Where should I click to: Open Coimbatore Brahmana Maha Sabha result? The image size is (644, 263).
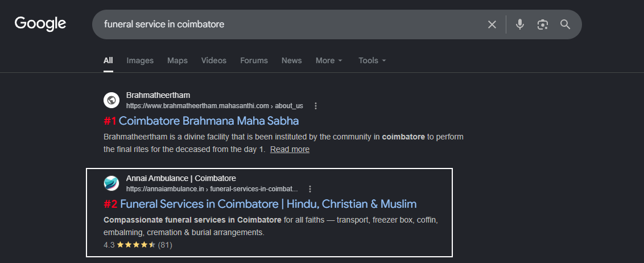209,121
